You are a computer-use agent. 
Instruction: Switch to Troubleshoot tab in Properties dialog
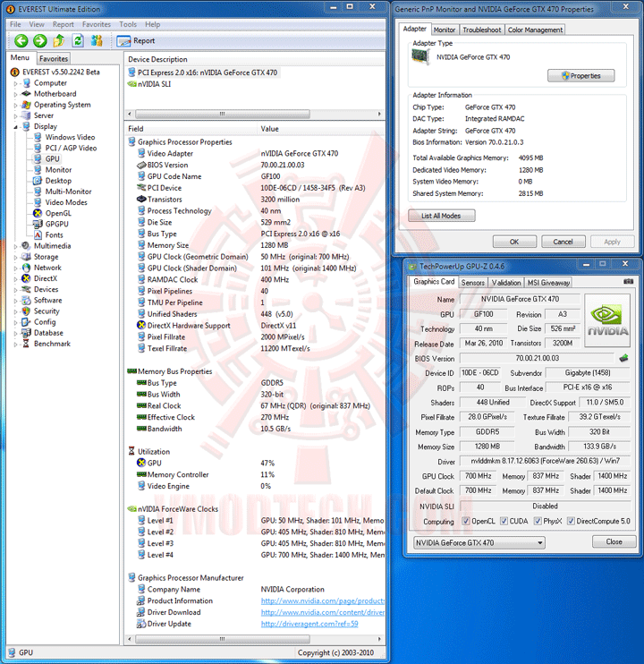(481, 30)
